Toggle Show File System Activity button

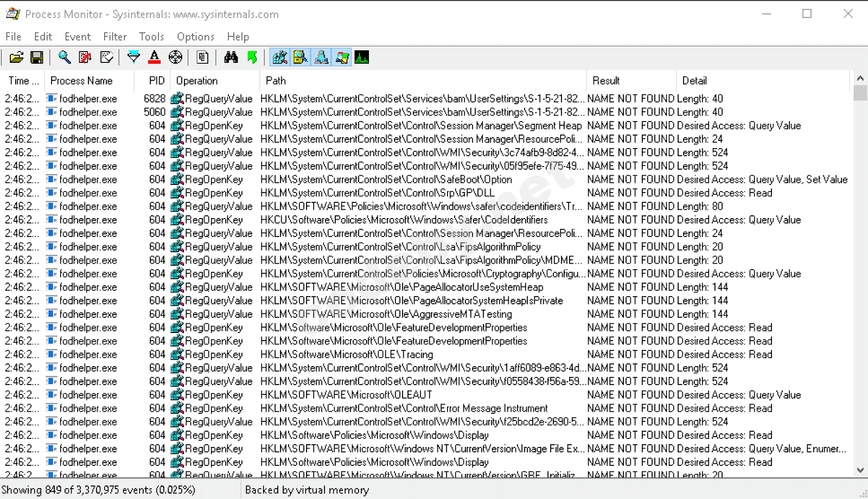coord(301,57)
